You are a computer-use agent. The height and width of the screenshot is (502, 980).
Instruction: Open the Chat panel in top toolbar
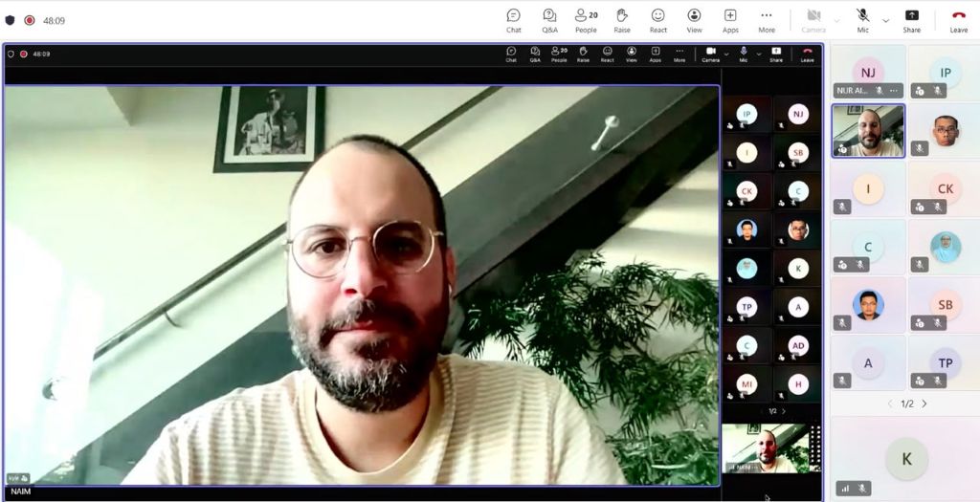coord(514,20)
